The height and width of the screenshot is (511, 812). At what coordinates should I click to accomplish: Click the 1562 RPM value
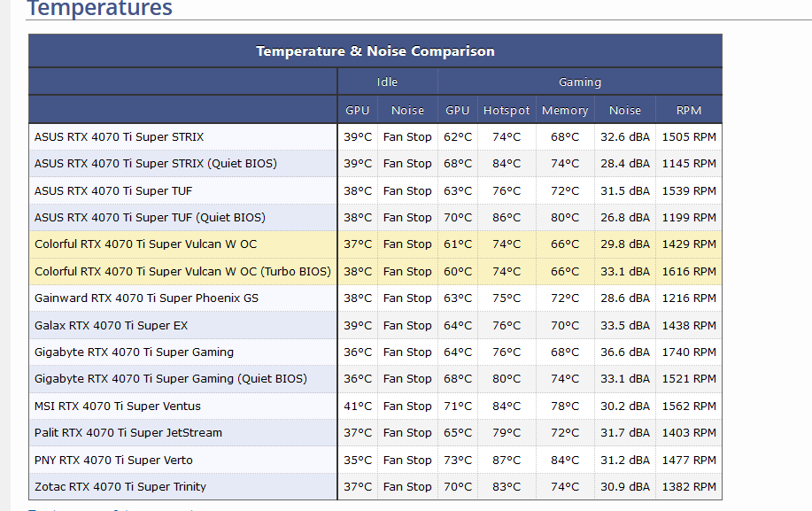pyautogui.click(x=689, y=406)
